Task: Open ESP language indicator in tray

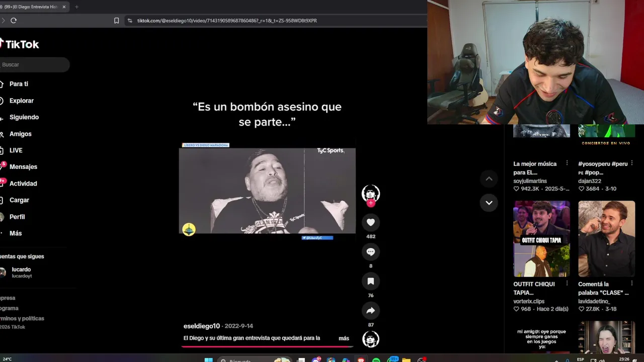Action: point(581,359)
